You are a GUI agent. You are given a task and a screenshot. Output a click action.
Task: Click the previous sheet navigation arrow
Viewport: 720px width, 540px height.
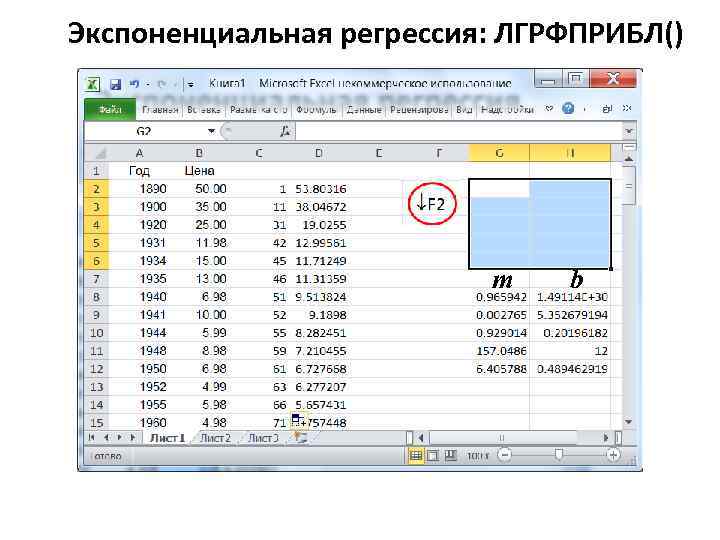click(106, 438)
